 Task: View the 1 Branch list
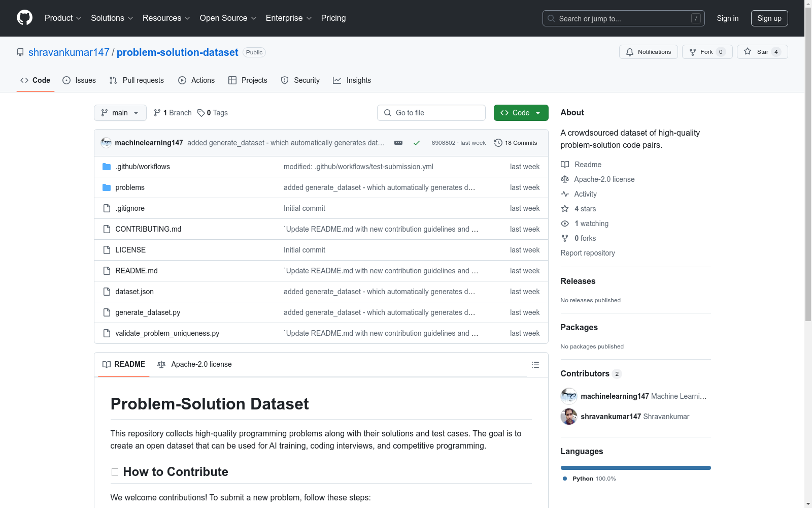click(173, 113)
